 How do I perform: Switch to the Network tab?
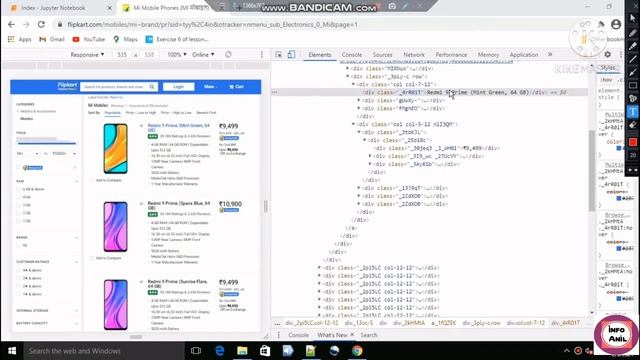(414, 54)
